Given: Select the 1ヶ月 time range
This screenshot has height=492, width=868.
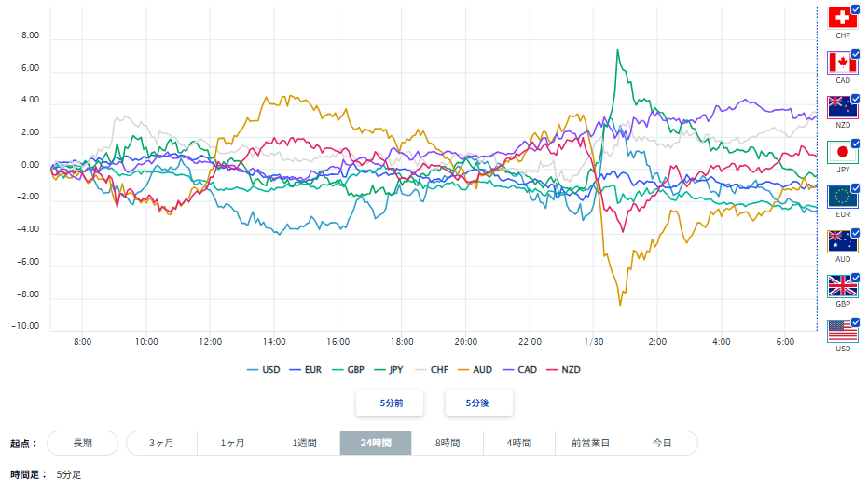Looking at the screenshot, I should coord(233,444).
